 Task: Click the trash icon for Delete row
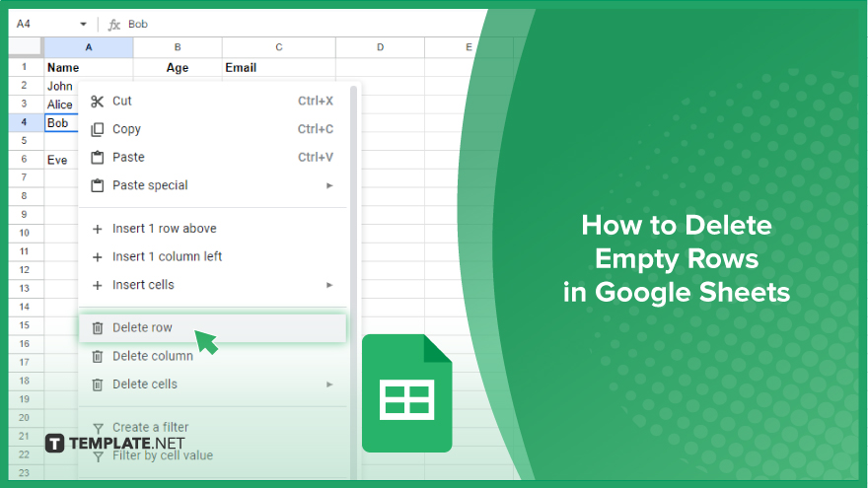(x=98, y=328)
